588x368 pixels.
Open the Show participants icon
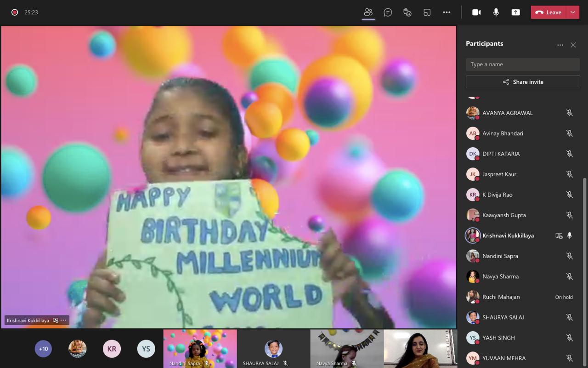pyautogui.click(x=368, y=12)
